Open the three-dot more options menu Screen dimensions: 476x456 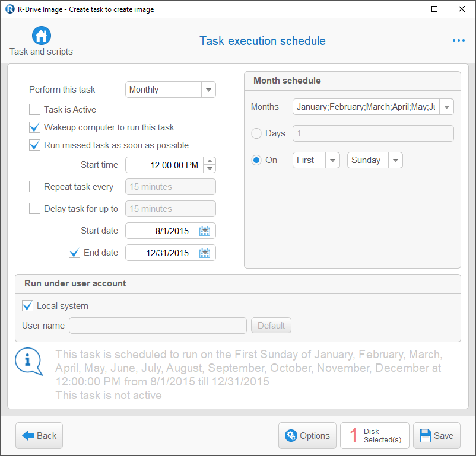tap(458, 40)
